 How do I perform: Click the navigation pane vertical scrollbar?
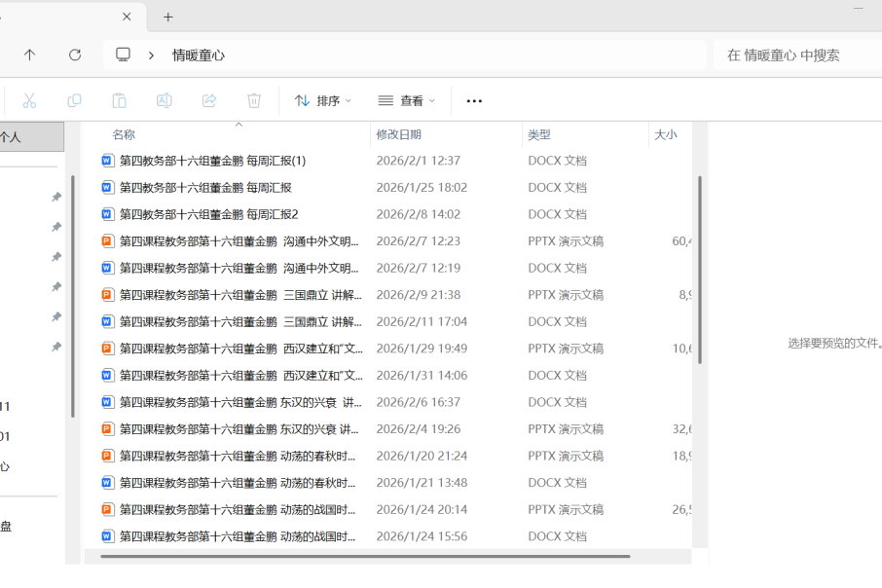click(x=73, y=297)
